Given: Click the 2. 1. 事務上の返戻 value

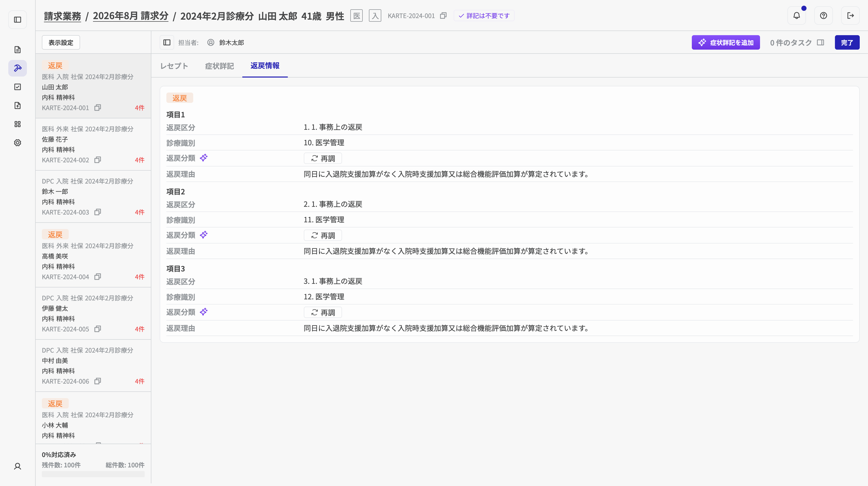Looking at the screenshot, I should click(333, 204).
